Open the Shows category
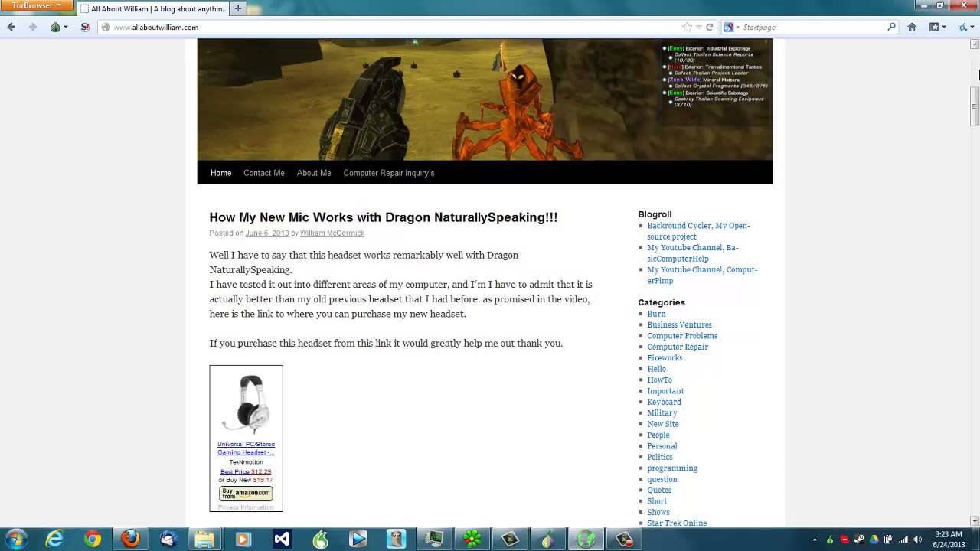Image resolution: width=980 pixels, height=551 pixels. point(658,512)
